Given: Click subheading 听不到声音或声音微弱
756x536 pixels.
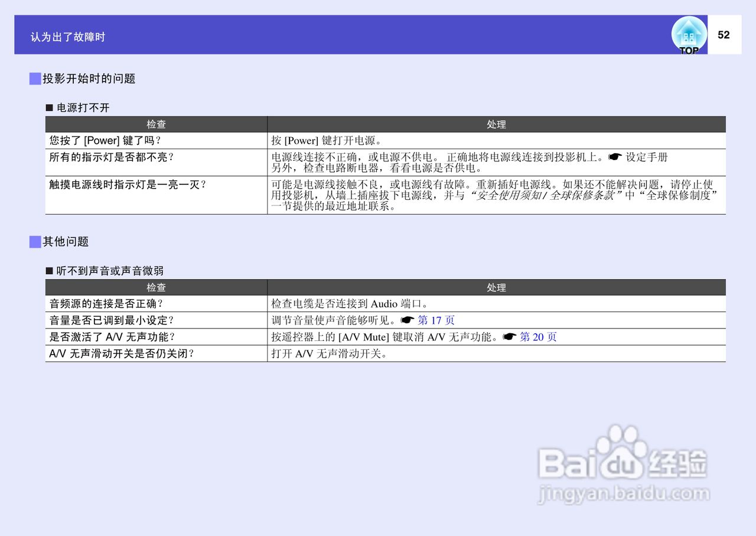Looking at the screenshot, I should (110, 271).
